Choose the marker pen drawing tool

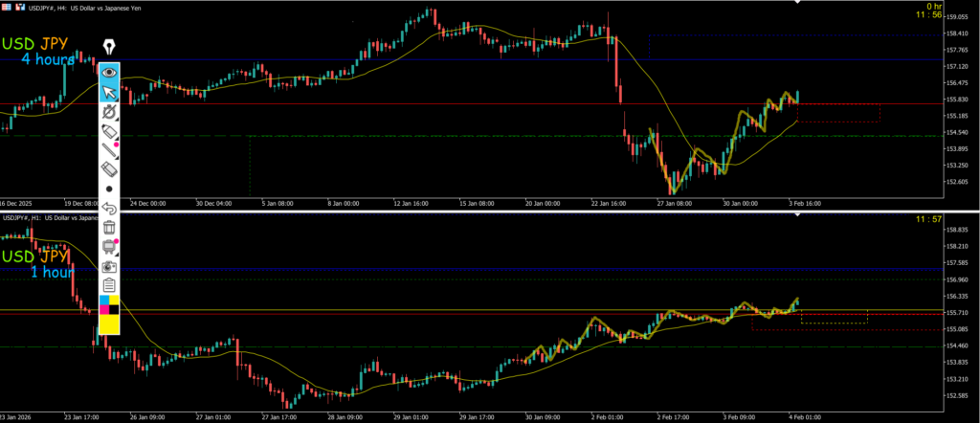point(109,131)
